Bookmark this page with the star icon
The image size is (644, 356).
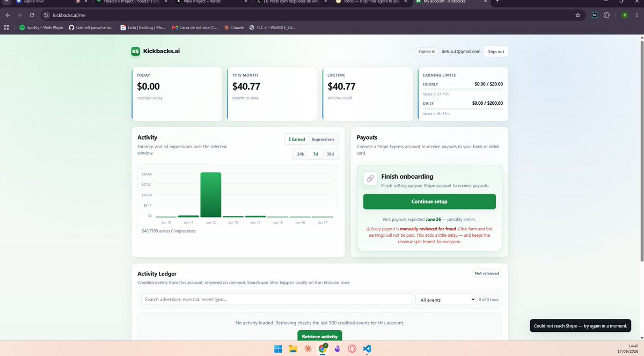(577, 15)
